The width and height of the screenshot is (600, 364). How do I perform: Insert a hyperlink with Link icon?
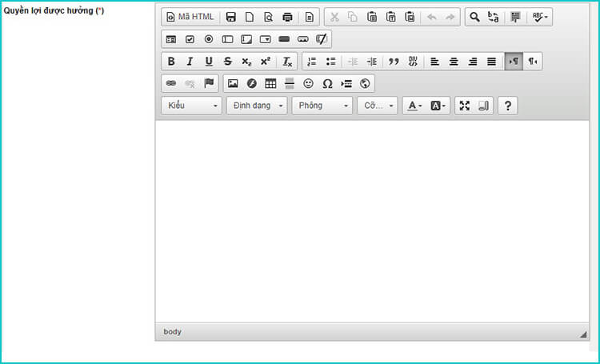171,83
